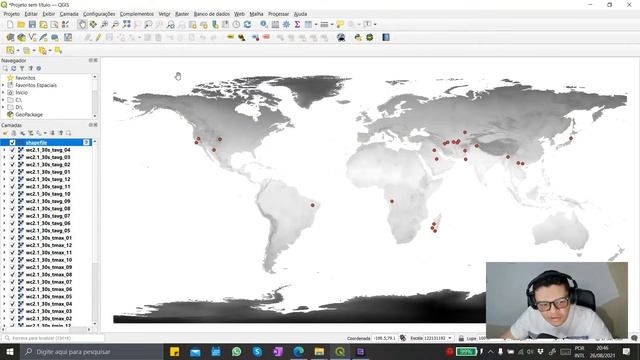The width and height of the screenshot is (640, 360).
Task: Expand layer wc2.1_30s_tmax_12 in Camadas
Action: (4, 245)
